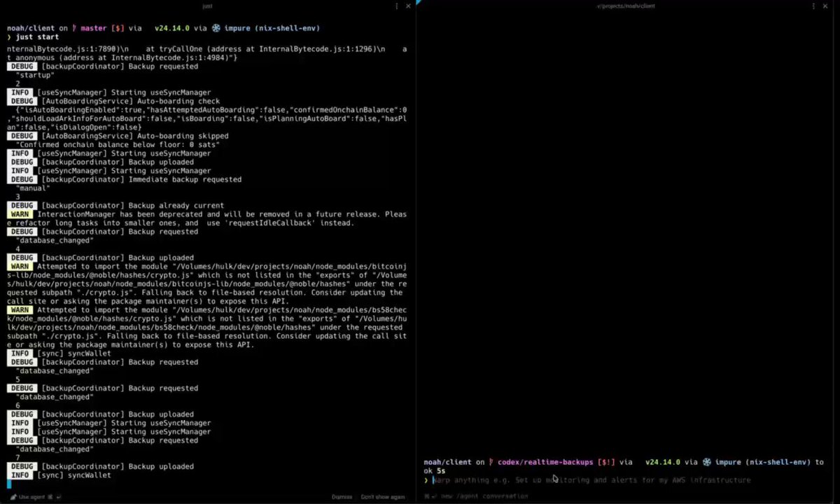The width and height of the screenshot is (840, 504).
Task: Click the 'Immediate backup requested' log line
Action: (124, 179)
